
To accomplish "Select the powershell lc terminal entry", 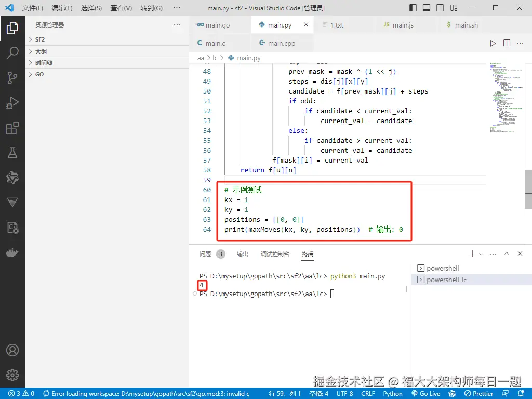I will [472, 280].
